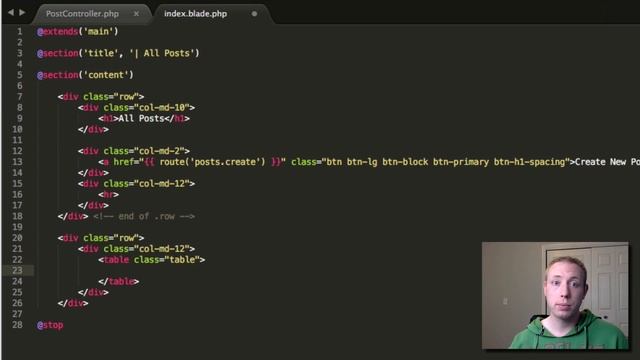Click the btn-primary class name
640x360 pixels.
coord(461,162)
